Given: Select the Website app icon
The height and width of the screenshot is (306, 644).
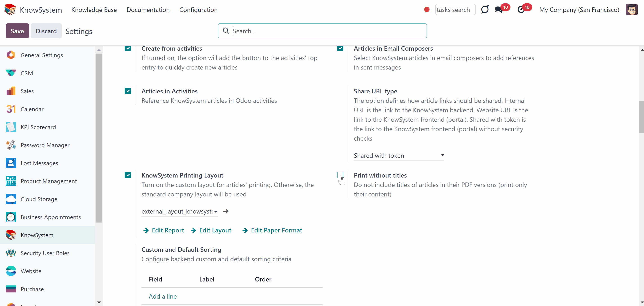Looking at the screenshot, I should (11, 271).
